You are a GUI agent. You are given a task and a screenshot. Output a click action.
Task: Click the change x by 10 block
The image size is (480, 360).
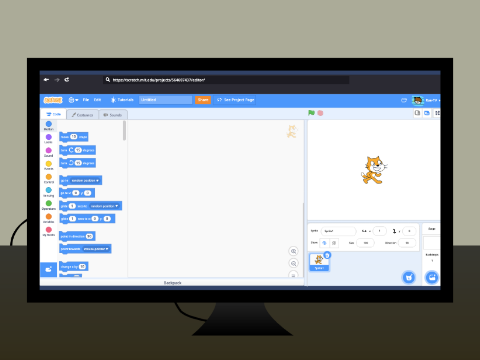[x=74, y=266]
